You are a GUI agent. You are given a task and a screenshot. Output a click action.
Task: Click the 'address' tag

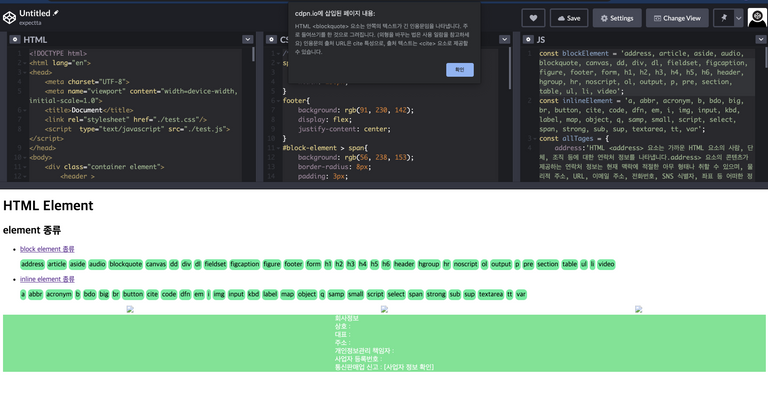click(x=32, y=264)
